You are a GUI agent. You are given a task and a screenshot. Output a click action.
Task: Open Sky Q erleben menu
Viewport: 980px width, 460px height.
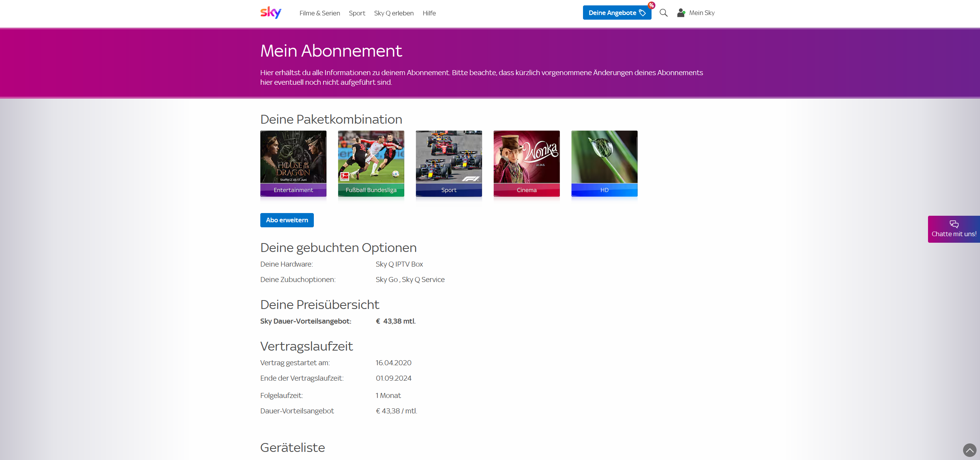click(394, 13)
